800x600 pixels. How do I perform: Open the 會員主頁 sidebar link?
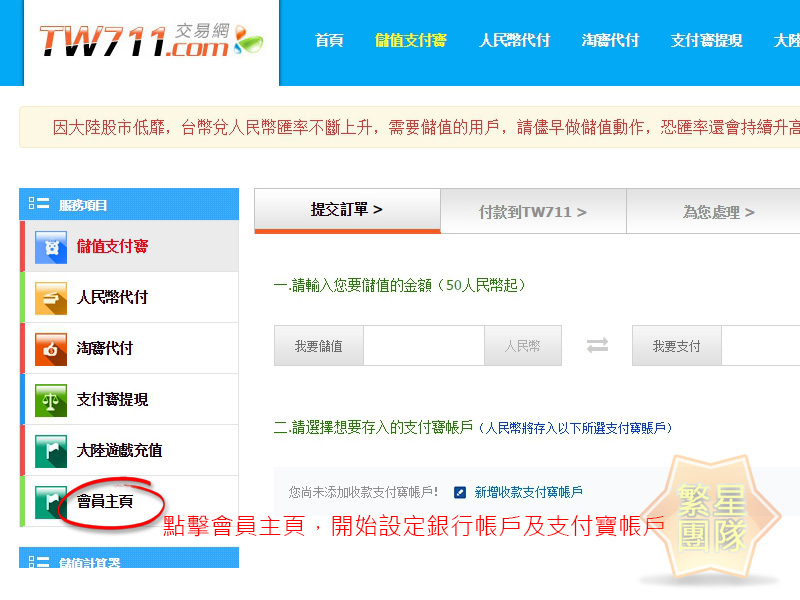pos(105,501)
